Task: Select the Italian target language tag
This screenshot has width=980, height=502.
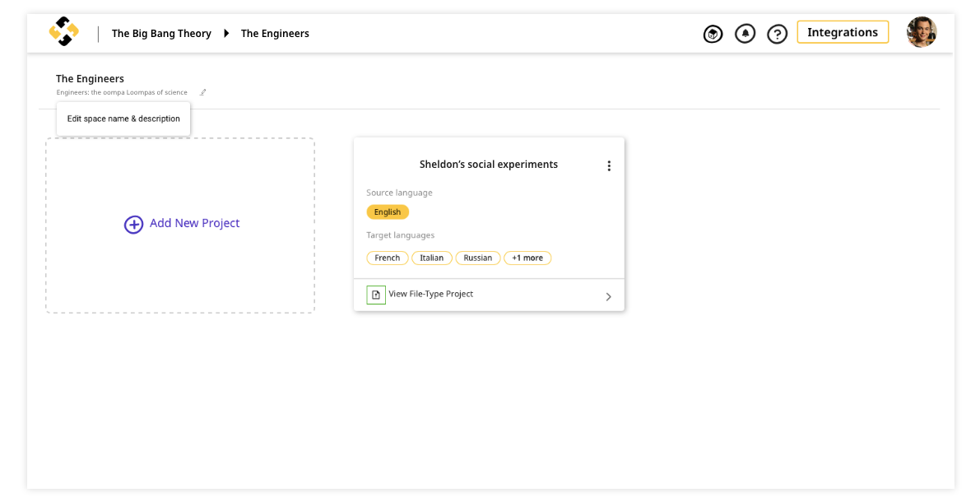Action: tap(432, 258)
